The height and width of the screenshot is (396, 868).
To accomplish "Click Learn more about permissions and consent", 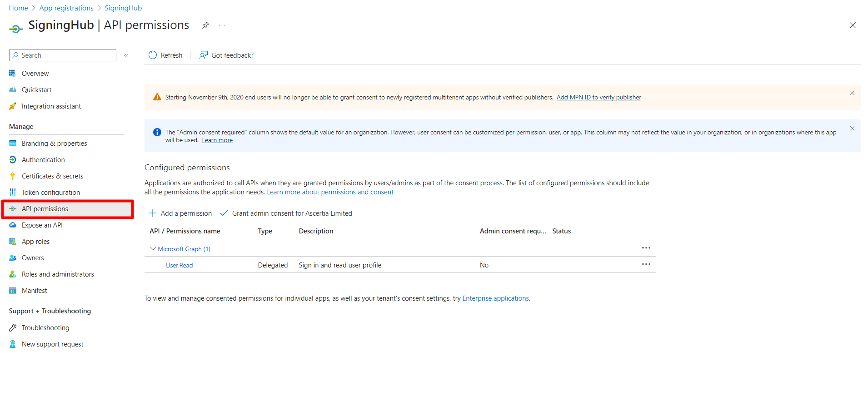I will coord(330,192).
